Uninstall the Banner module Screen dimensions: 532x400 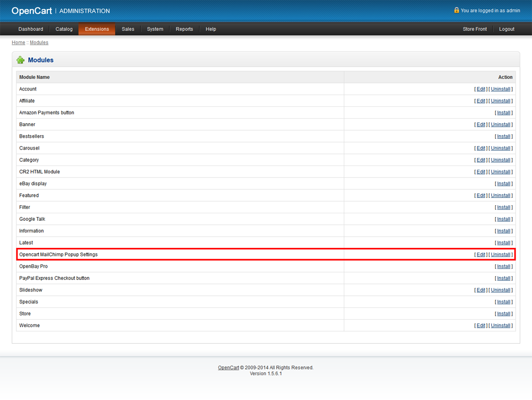coord(501,124)
